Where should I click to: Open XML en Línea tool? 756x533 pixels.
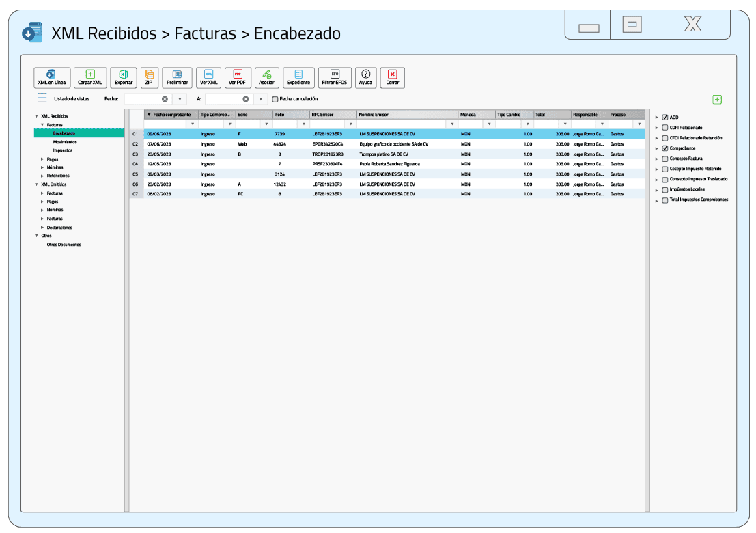[x=52, y=77]
